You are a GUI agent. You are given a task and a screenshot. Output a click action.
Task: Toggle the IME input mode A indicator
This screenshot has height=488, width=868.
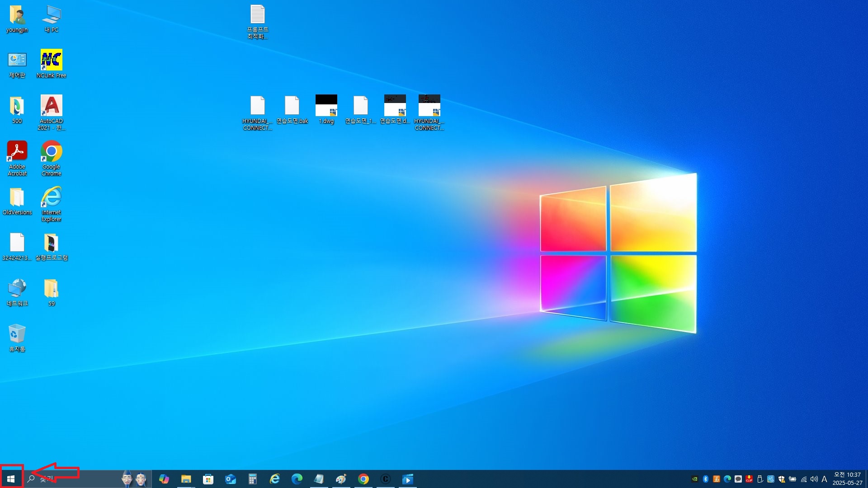(824, 479)
